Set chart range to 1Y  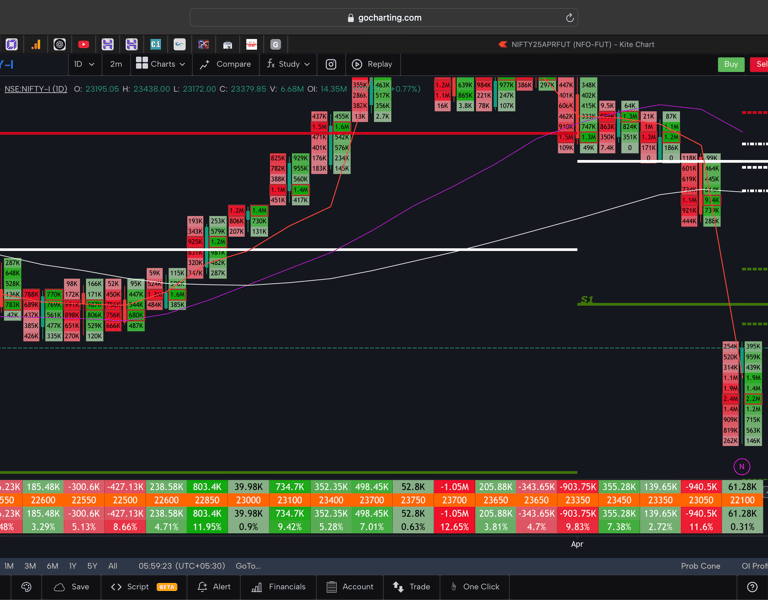[73, 566]
